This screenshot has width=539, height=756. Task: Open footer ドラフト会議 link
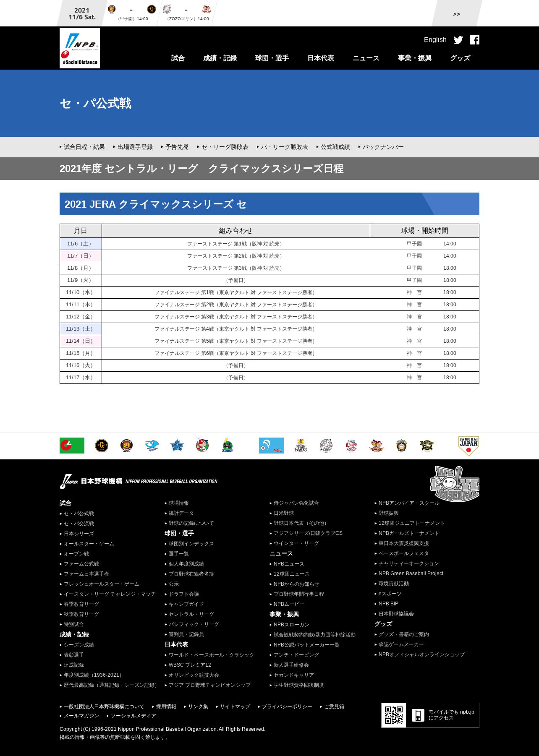tap(182, 594)
